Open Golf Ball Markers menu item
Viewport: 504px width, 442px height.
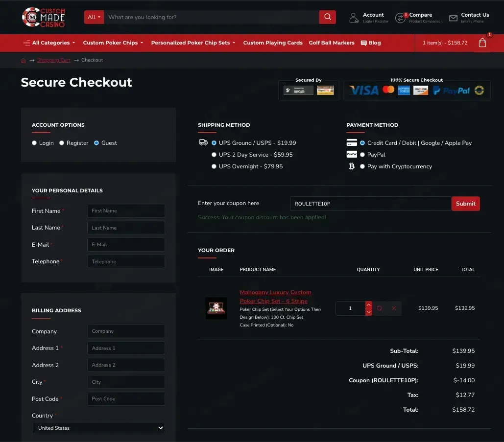coord(332,43)
